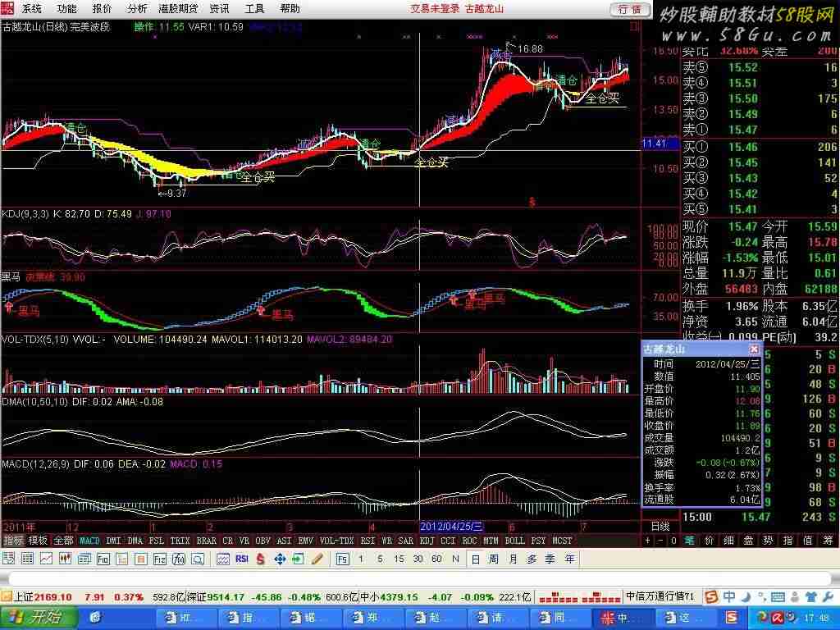Switch indicator to MACD

tap(89, 541)
